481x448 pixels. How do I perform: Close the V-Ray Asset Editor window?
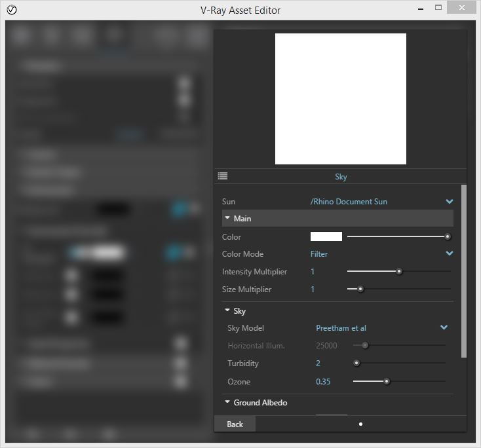pyautogui.click(x=462, y=7)
